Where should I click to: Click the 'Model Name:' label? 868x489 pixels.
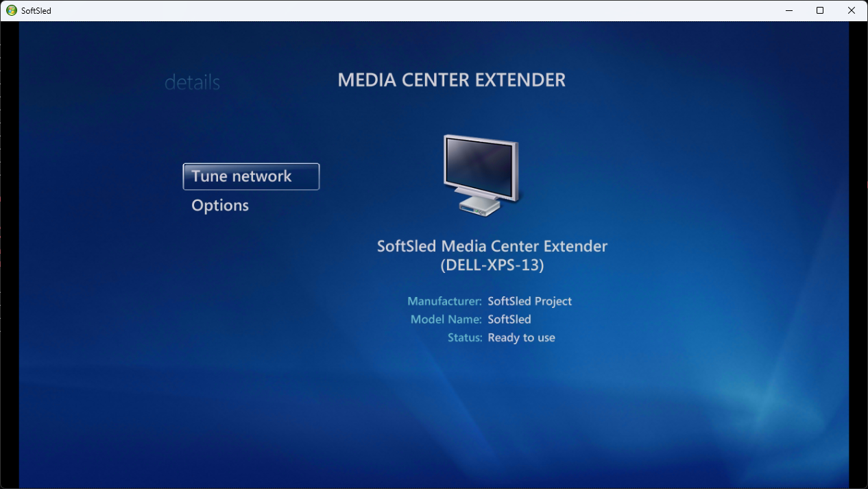pyautogui.click(x=446, y=320)
